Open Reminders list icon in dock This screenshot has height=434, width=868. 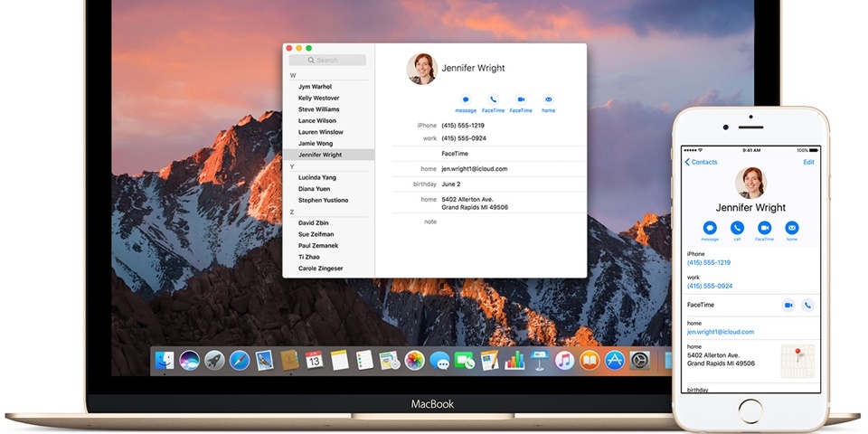(364, 361)
